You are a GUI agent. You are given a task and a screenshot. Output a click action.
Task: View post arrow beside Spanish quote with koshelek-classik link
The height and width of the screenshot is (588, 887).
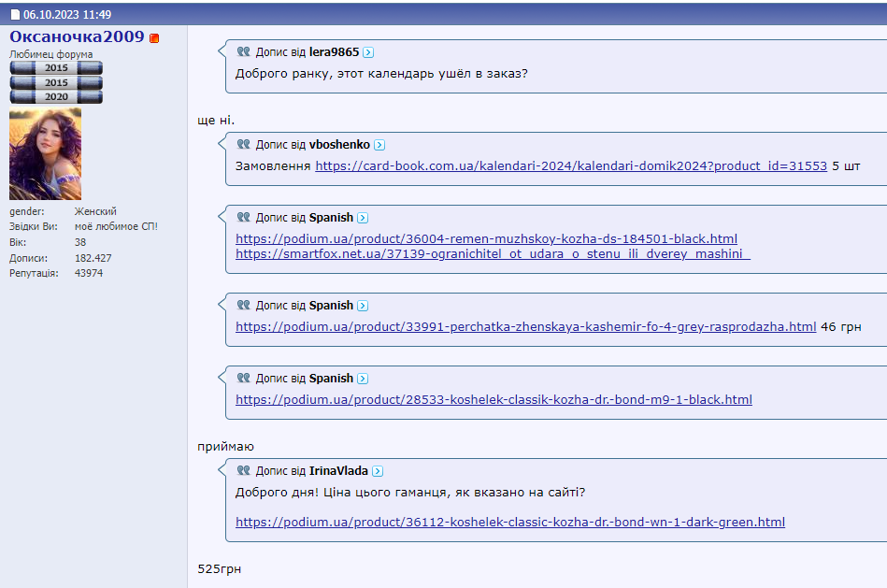(x=363, y=379)
